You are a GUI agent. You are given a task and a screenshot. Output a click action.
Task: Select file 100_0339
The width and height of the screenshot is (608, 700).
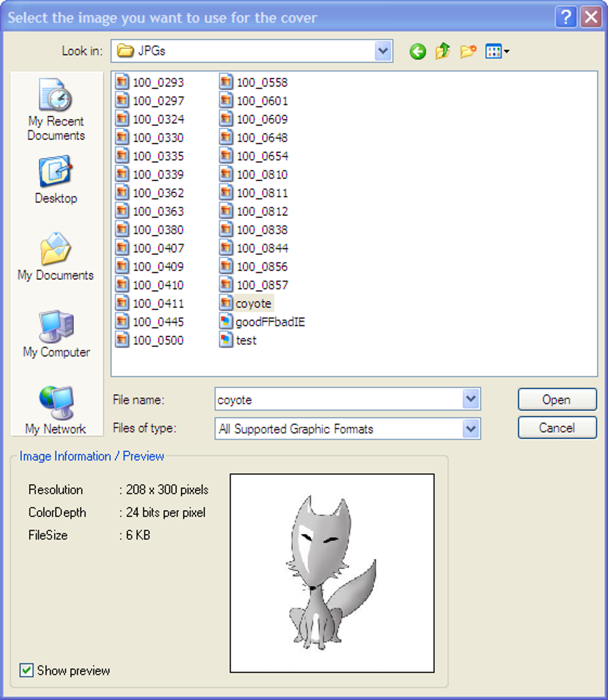coord(150,174)
